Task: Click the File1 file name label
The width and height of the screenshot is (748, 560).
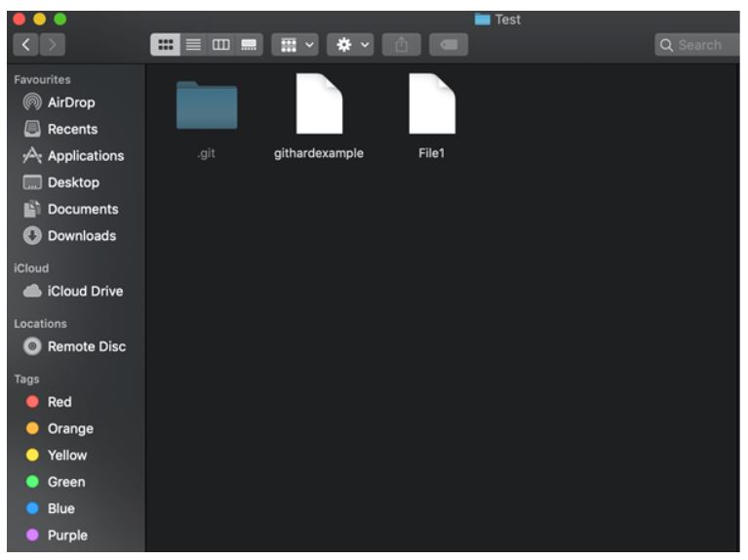Action: (x=432, y=153)
